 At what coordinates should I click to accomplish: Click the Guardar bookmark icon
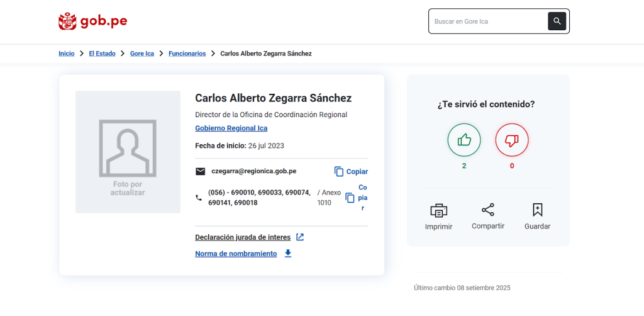tap(537, 210)
